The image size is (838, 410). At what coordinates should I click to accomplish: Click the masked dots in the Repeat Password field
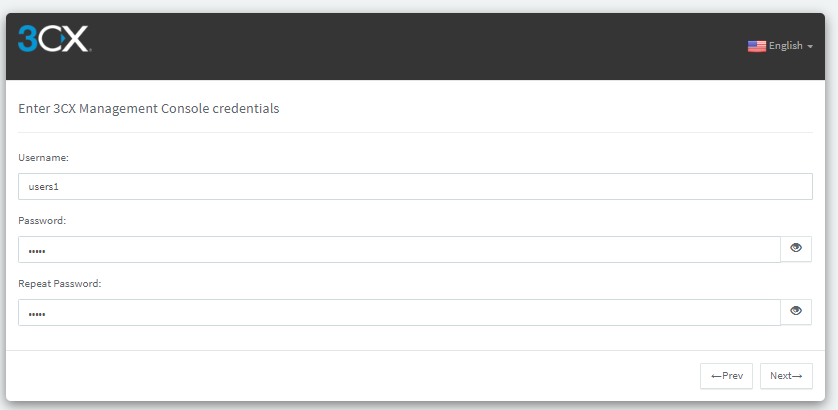pos(37,313)
